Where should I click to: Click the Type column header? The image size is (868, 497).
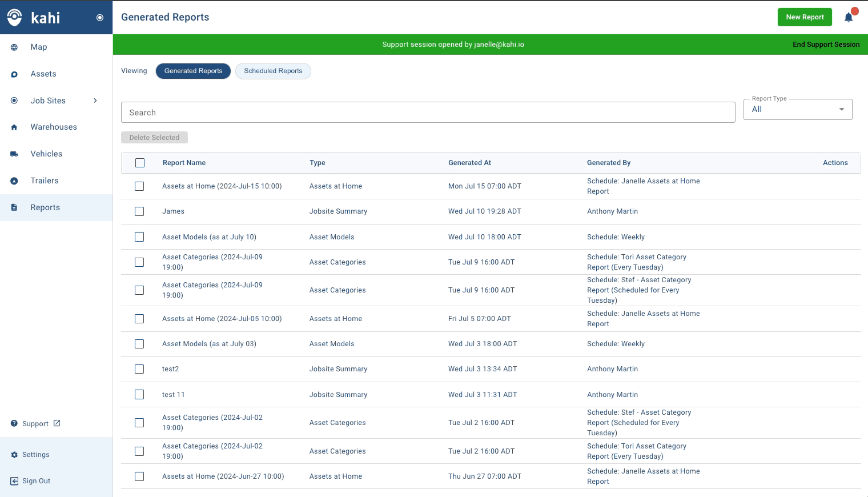[318, 163]
